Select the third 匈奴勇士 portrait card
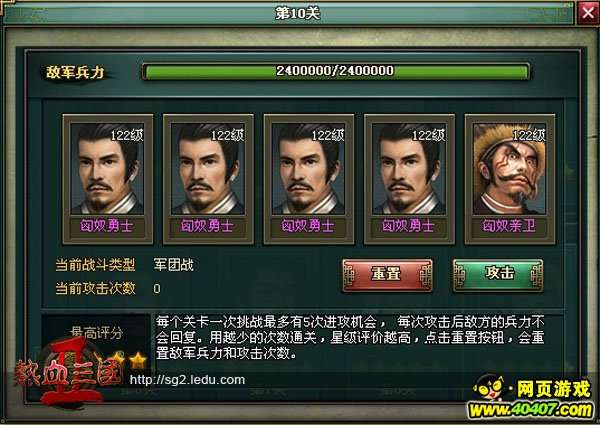The image size is (600, 425). [x=309, y=179]
